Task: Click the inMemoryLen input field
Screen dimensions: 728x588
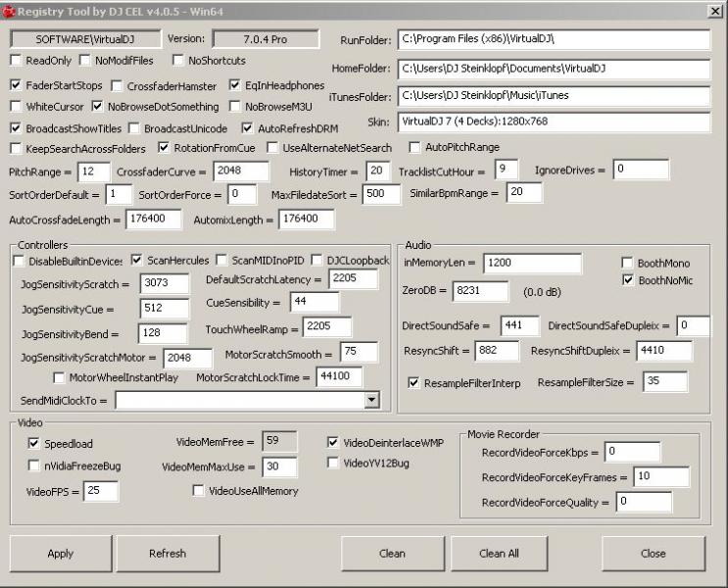Action: pos(533,264)
